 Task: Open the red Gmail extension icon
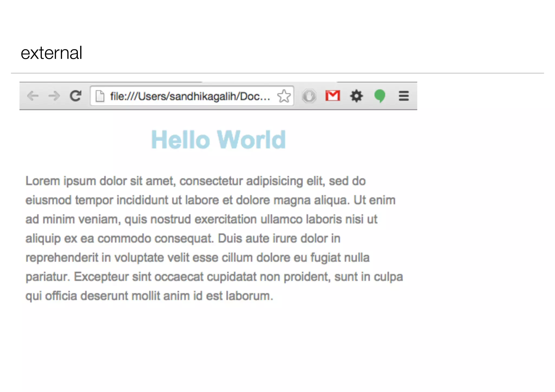(333, 96)
